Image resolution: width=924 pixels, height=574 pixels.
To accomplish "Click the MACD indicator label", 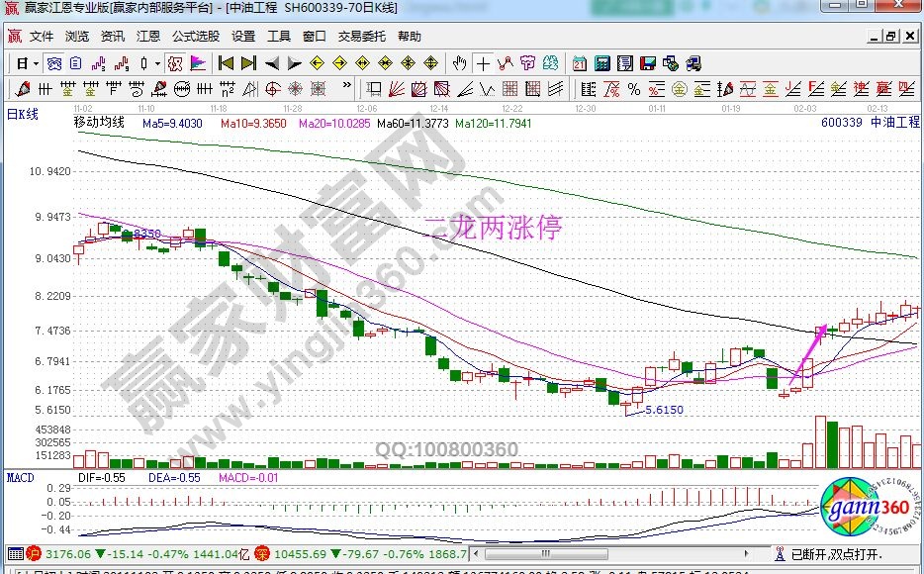I will pos(20,478).
